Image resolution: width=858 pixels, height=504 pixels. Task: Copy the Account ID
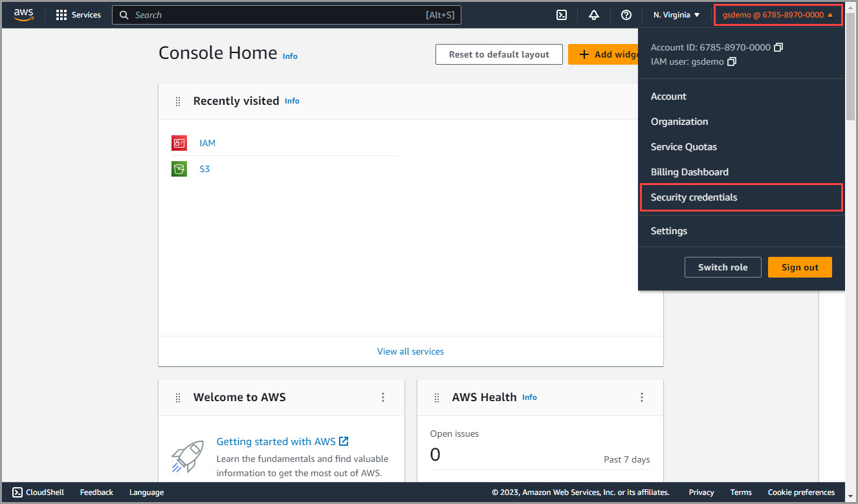point(778,47)
